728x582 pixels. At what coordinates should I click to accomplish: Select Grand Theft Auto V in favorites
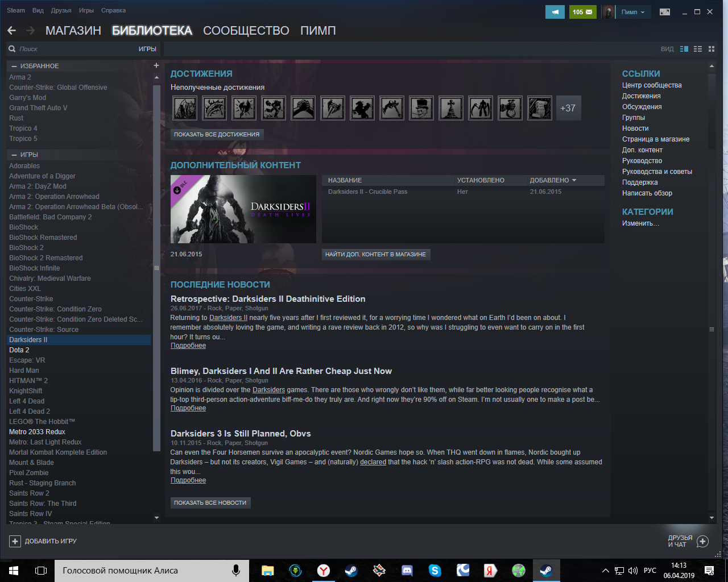tap(78, 108)
